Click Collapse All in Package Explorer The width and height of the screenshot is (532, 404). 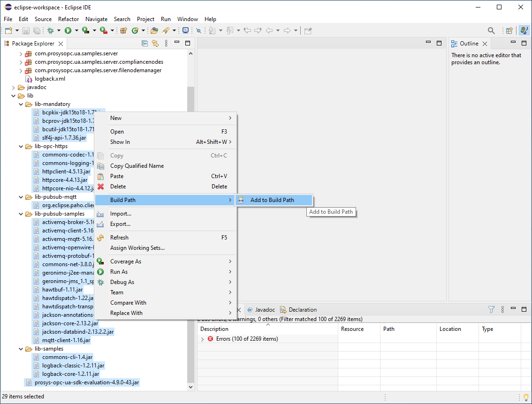(x=144, y=43)
